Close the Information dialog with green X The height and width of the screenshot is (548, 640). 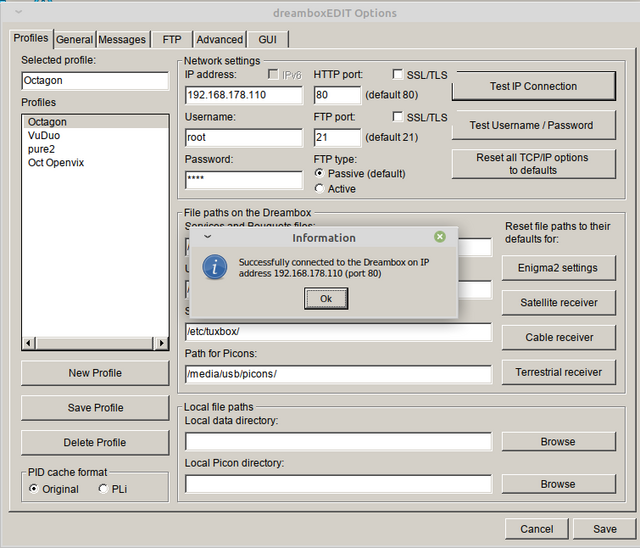tap(440, 237)
